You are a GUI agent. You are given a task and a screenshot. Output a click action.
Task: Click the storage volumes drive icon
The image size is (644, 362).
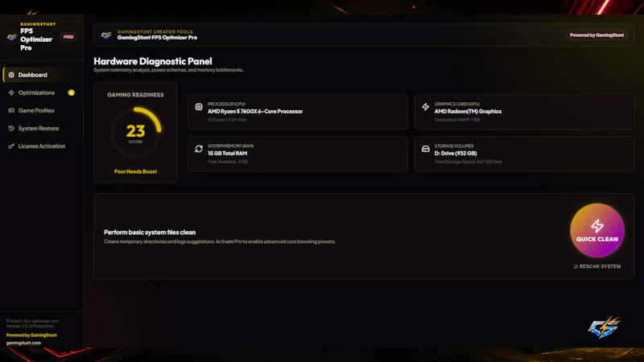(426, 149)
